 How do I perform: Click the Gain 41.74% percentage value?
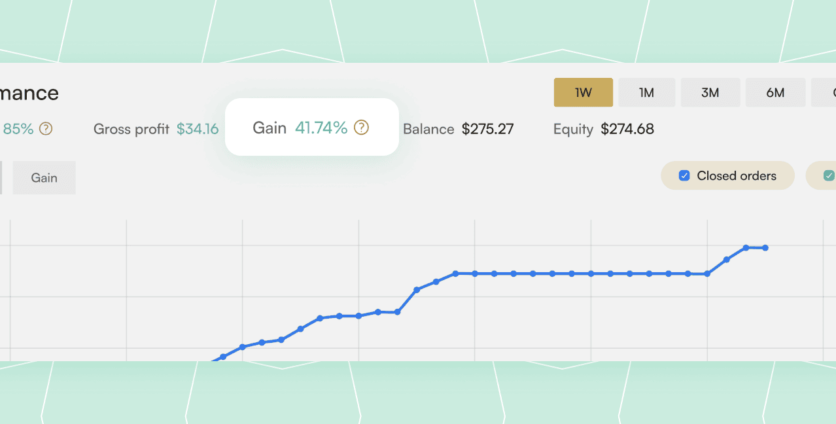pyautogui.click(x=321, y=128)
